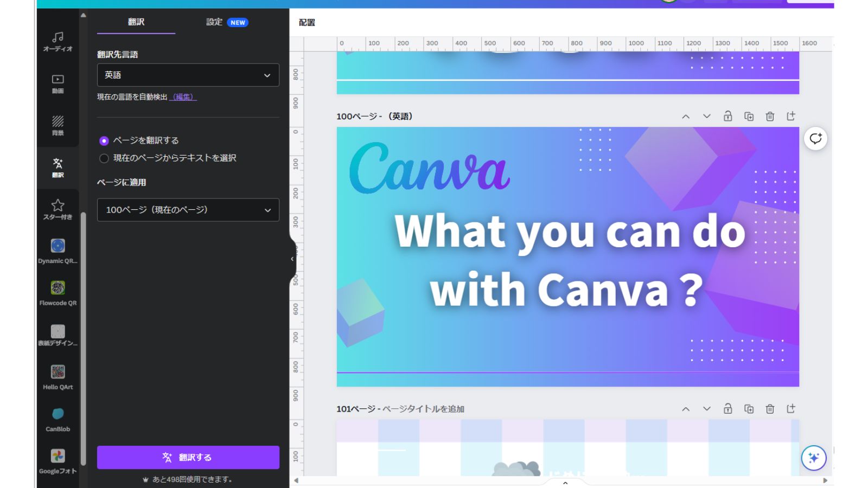868x488 pixels.
Task: Click the 現在の言語を自動検出 text
Action: tap(132, 97)
